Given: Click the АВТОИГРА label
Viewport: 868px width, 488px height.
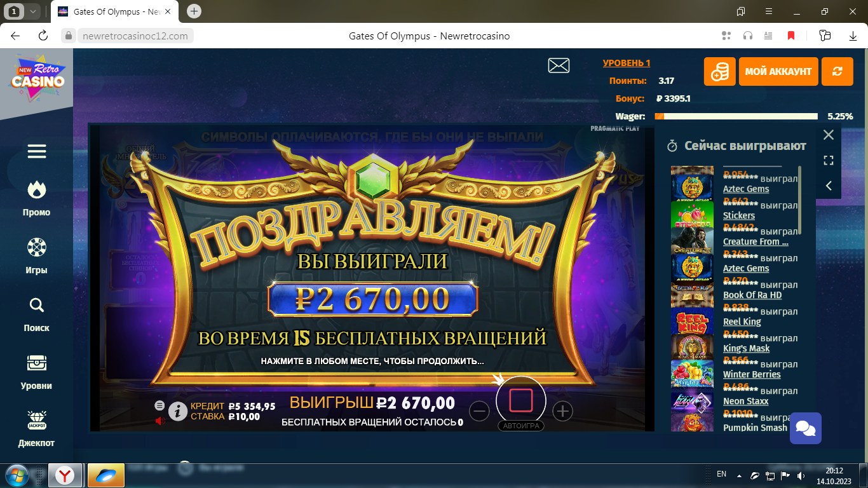Looking at the screenshot, I should 520,426.
